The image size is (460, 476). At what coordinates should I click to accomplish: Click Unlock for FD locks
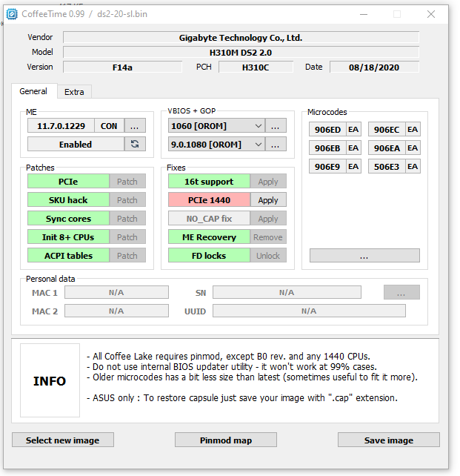(268, 255)
